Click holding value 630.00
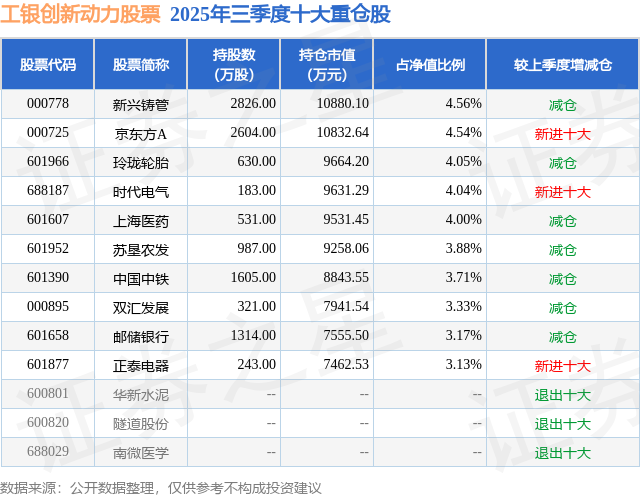This screenshot has height=497, width=640. (257, 162)
